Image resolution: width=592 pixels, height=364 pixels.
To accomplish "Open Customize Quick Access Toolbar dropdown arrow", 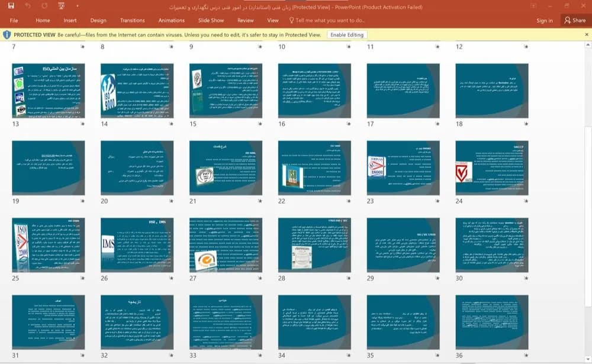I will click(x=78, y=6).
